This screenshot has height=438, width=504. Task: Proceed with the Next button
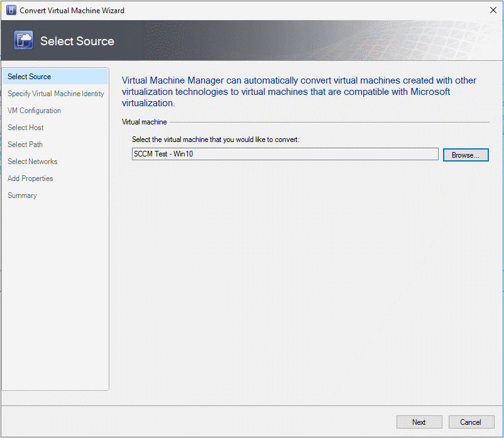pos(419,422)
